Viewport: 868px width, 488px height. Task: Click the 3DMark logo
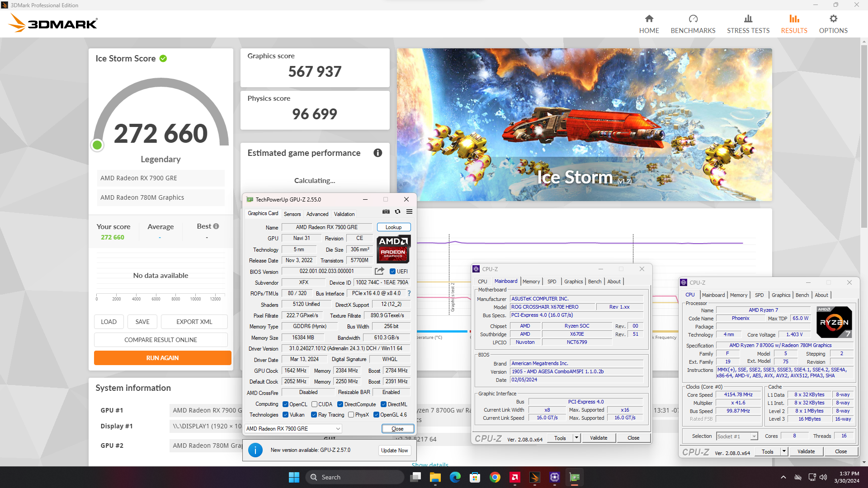click(x=53, y=23)
